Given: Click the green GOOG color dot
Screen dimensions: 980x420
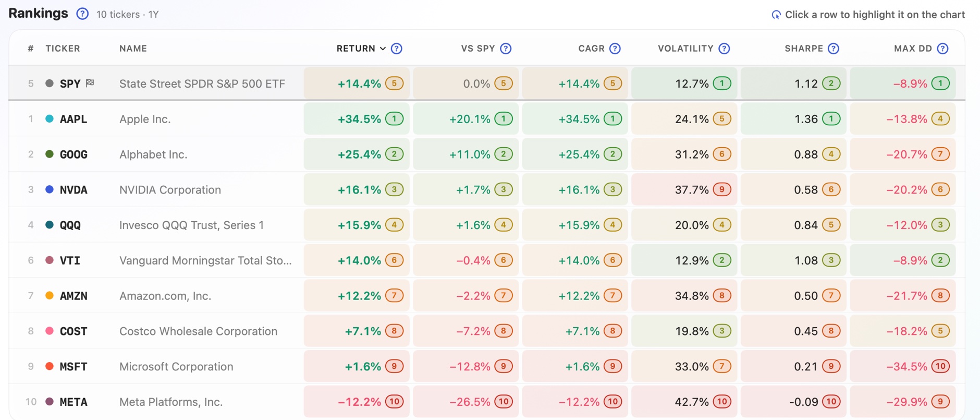Looking at the screenshot, I should click(50, 154).
